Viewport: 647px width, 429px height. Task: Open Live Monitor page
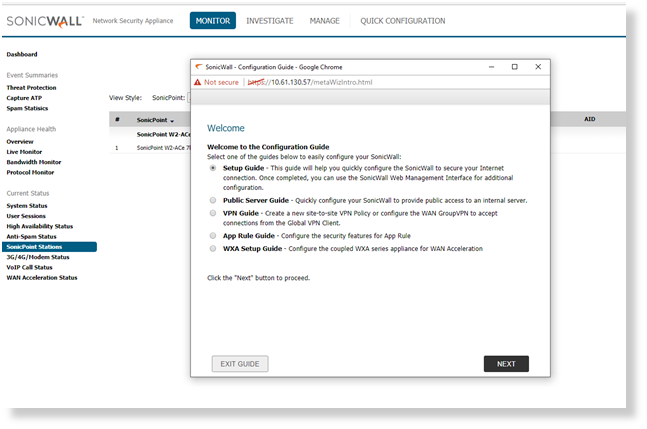coord(24,152)
